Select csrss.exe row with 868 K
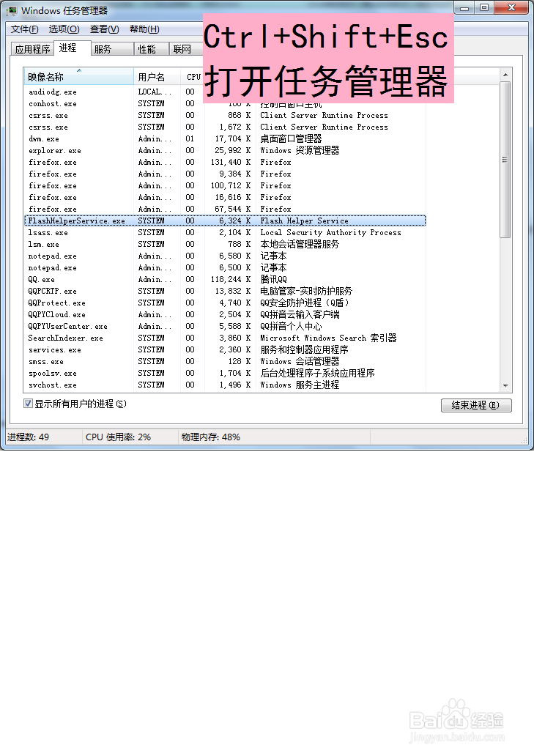Screen dimensions: 534x756 225,115
